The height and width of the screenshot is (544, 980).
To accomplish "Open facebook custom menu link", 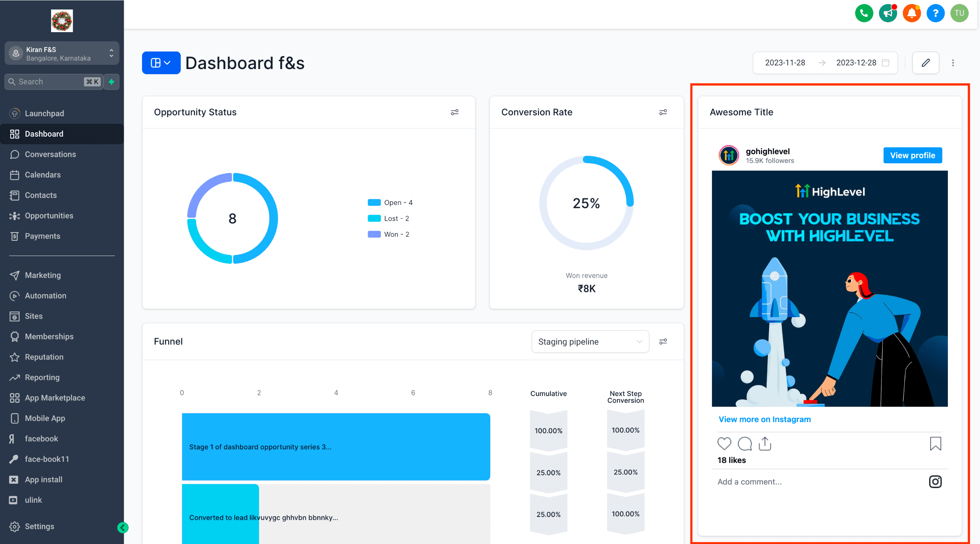I will coord(62,439).
